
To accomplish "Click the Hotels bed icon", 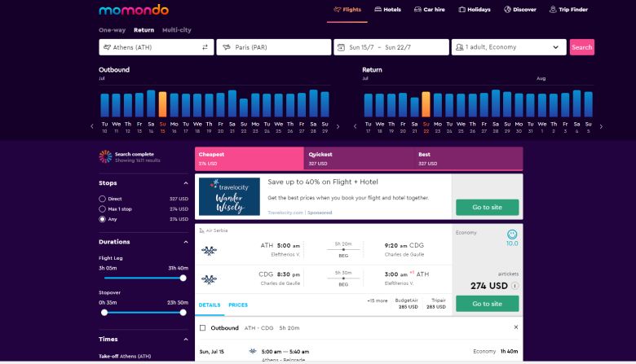I will [378, 9].
